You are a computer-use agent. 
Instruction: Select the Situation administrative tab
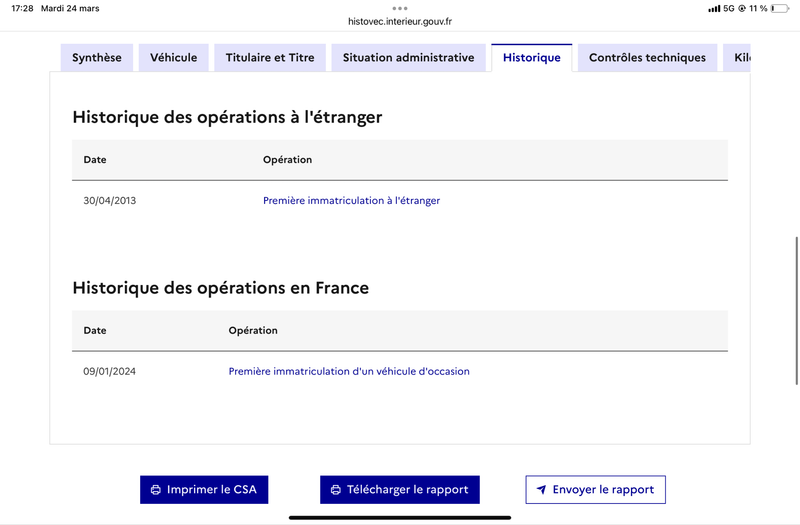click(408, 58)
